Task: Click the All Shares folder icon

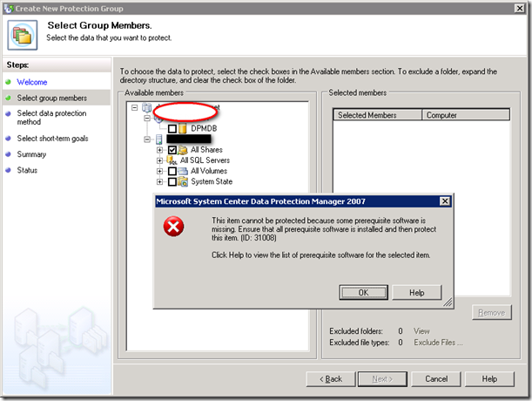Action: (183, 150)
